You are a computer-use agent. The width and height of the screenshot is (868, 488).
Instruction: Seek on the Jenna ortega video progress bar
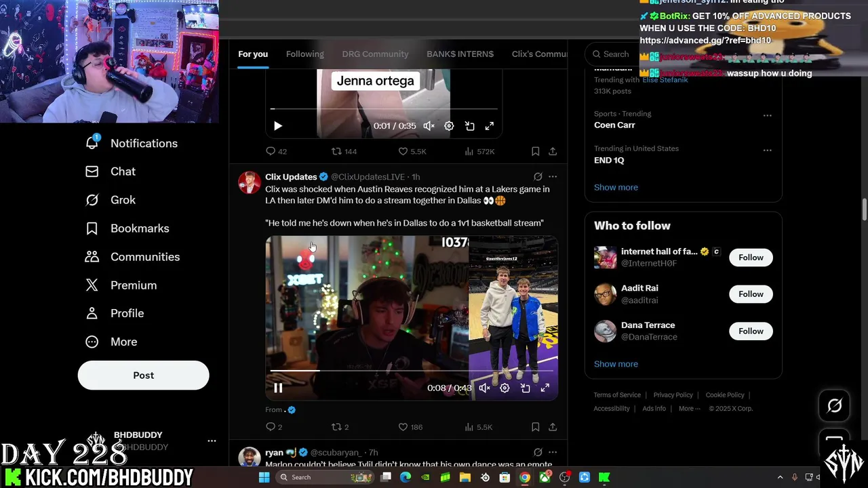384,108
